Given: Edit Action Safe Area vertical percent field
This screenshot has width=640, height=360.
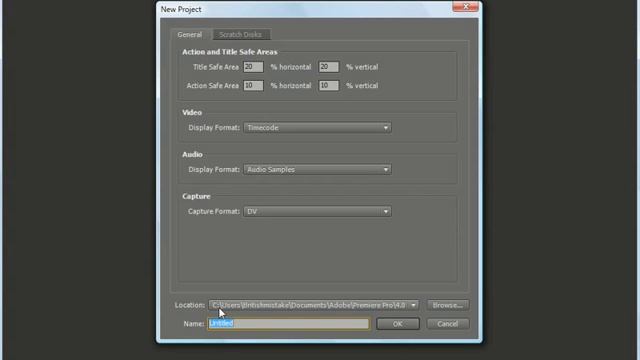Looking at the screenshot, I should click(x=329, y=85).
